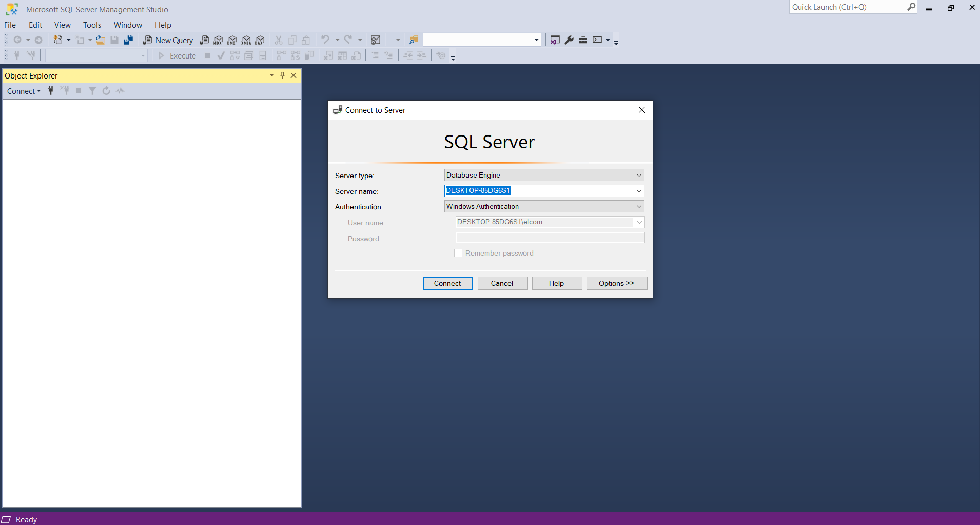Screen dimensions: 980x525
Task: Click the Save All toolbar icon
Action: 128,40
